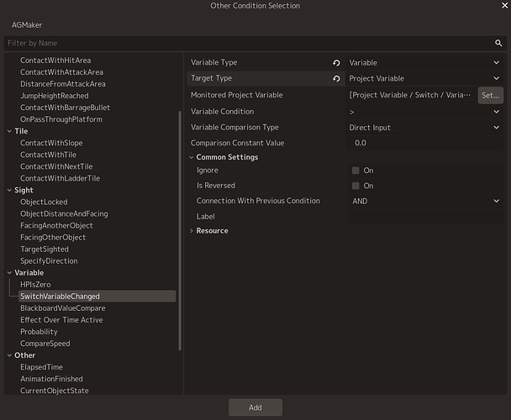Image resolution: width=511 pixels, height=420 pixels.
Task: Click the search magnifier icon
Action: point(498,43)
